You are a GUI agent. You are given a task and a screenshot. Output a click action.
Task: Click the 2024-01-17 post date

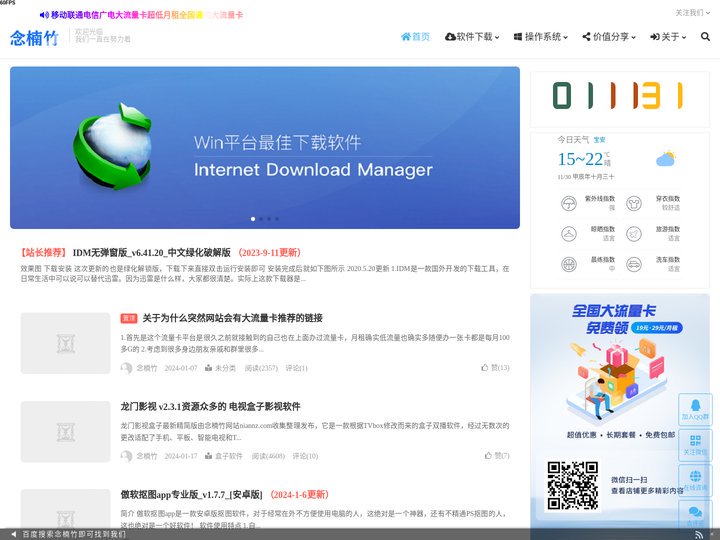click(181, 456)
